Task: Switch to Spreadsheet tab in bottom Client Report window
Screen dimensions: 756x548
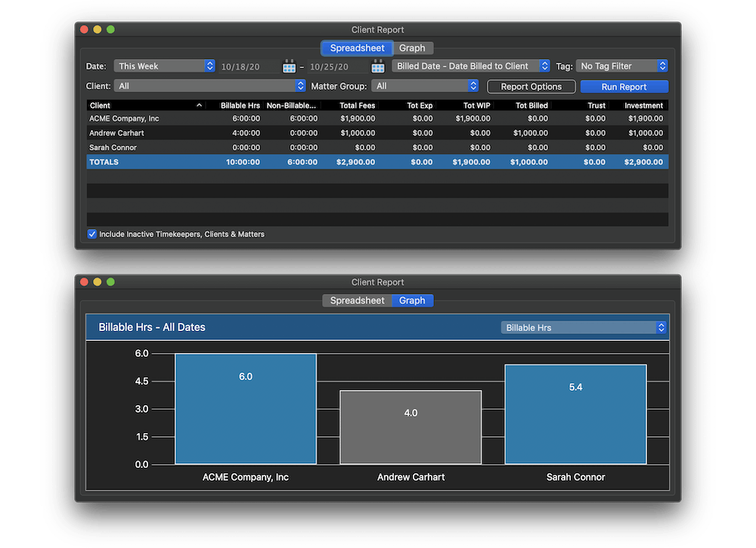Action: tap(358, 301)
